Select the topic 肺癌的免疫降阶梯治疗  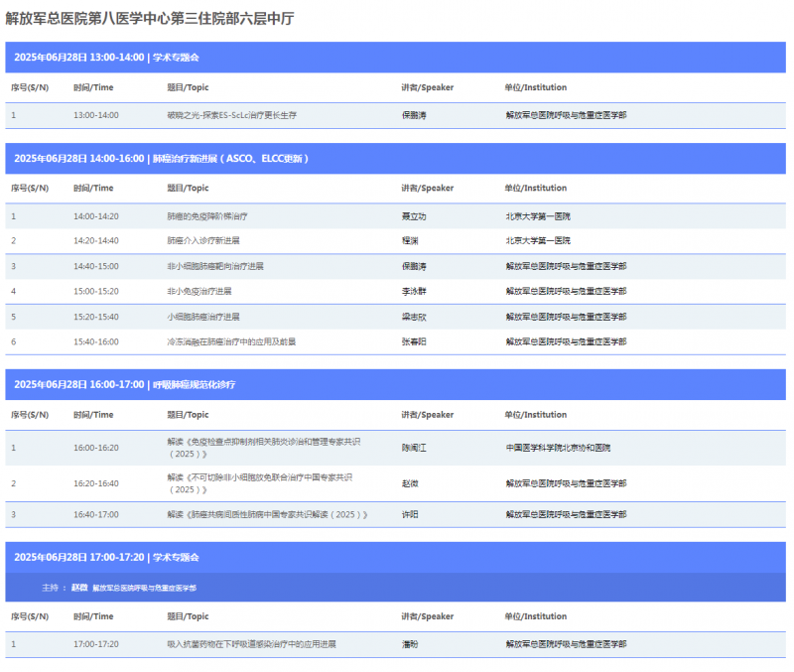coord(207,216)
